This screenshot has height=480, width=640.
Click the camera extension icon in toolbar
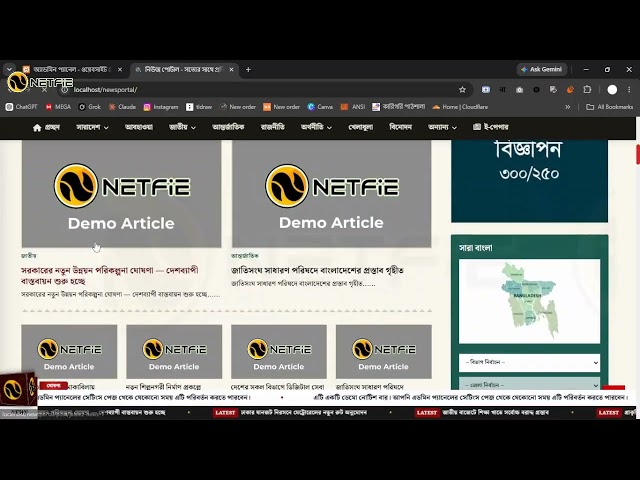point(519,90)
